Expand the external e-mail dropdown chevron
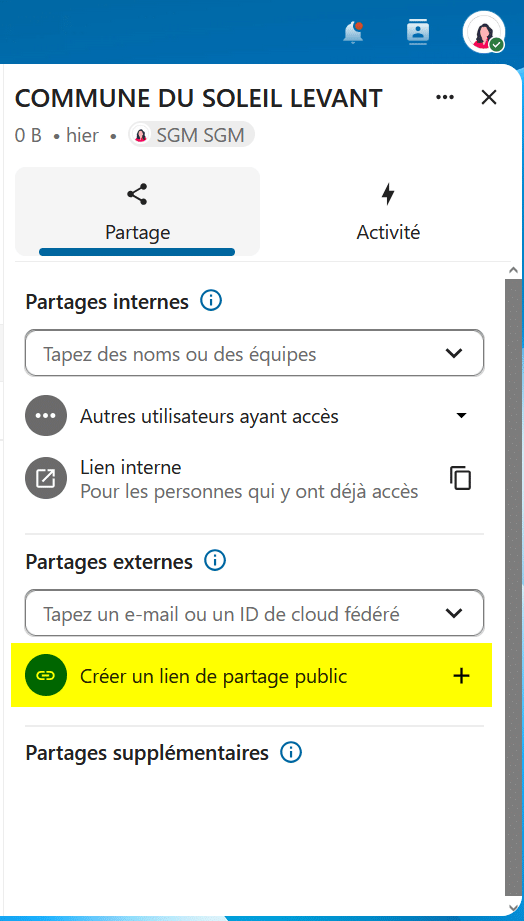 454,613
